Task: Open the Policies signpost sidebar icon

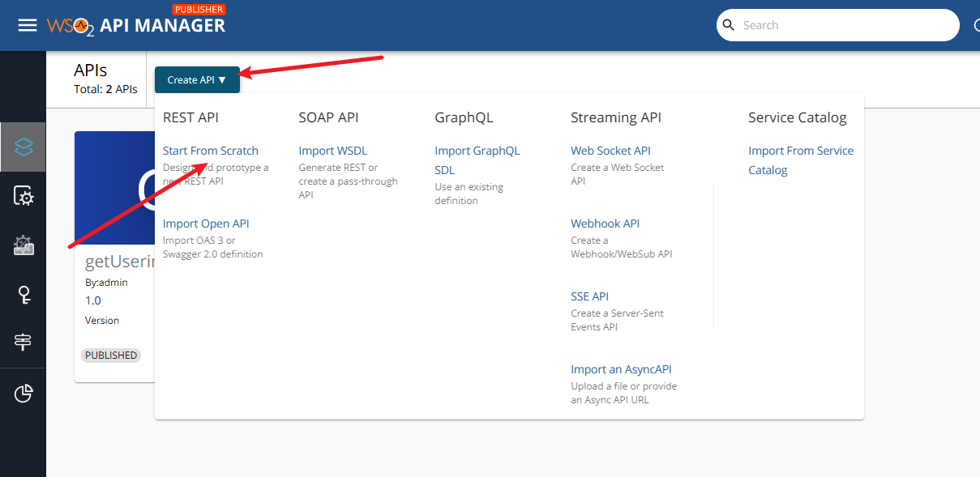Action: (x=24, y=343)
